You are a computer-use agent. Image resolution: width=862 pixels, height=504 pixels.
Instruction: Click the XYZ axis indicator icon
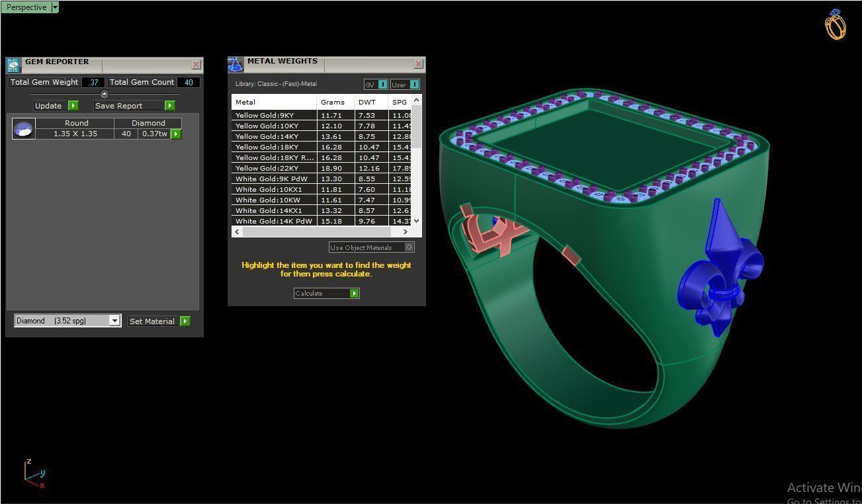[x=34, y=473]
